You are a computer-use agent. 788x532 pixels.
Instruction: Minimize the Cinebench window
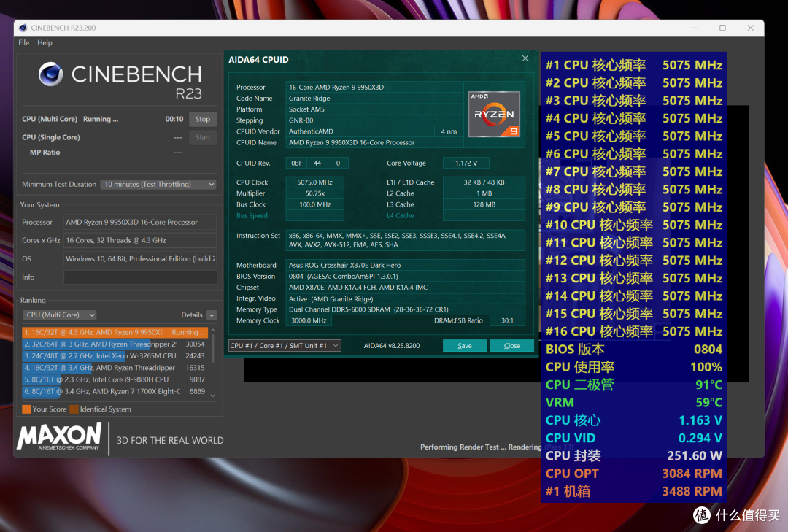[x=695, y=28]
